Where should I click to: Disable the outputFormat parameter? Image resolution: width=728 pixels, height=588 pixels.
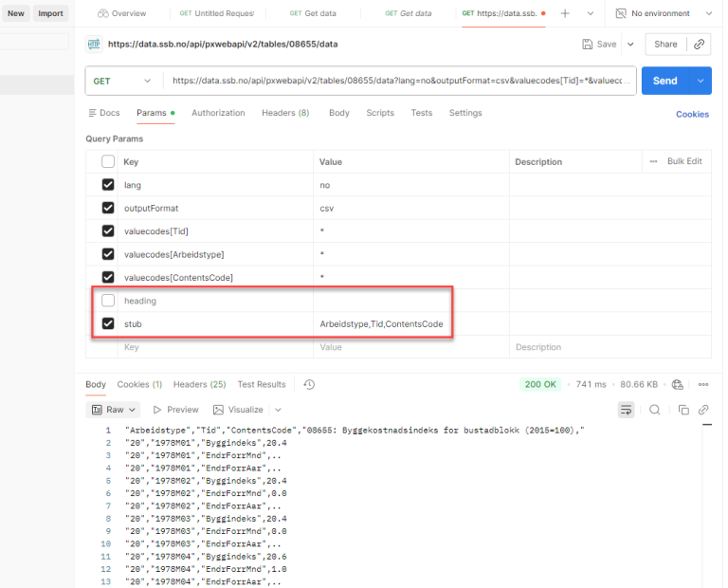pyautogui.click(x=108, y=208)
